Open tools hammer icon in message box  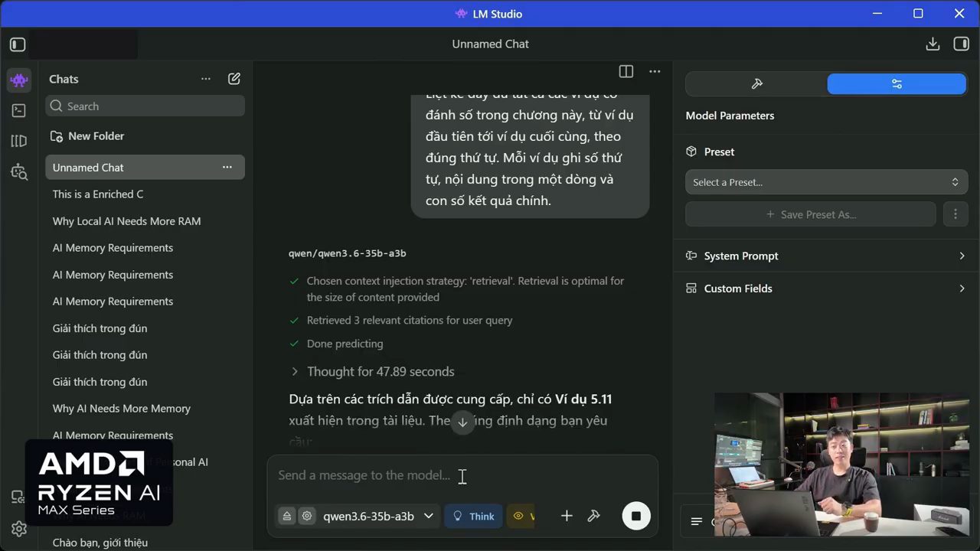point(593,516)
